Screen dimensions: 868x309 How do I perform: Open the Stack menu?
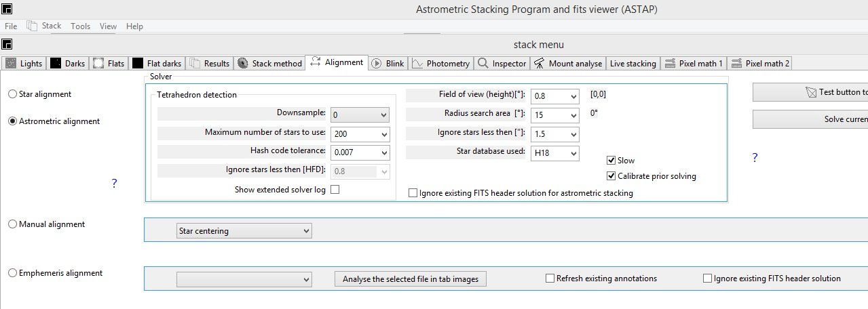pyautogui.click(x=52, y=26)
